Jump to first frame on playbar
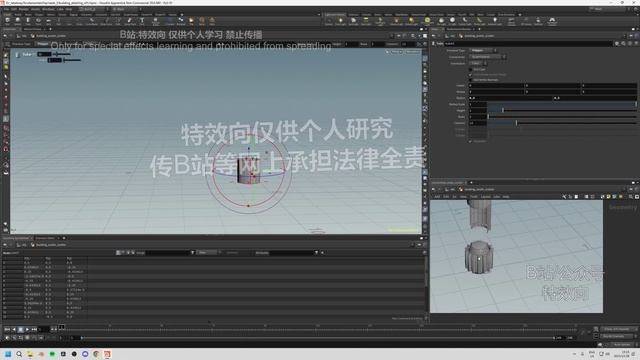 7,329
